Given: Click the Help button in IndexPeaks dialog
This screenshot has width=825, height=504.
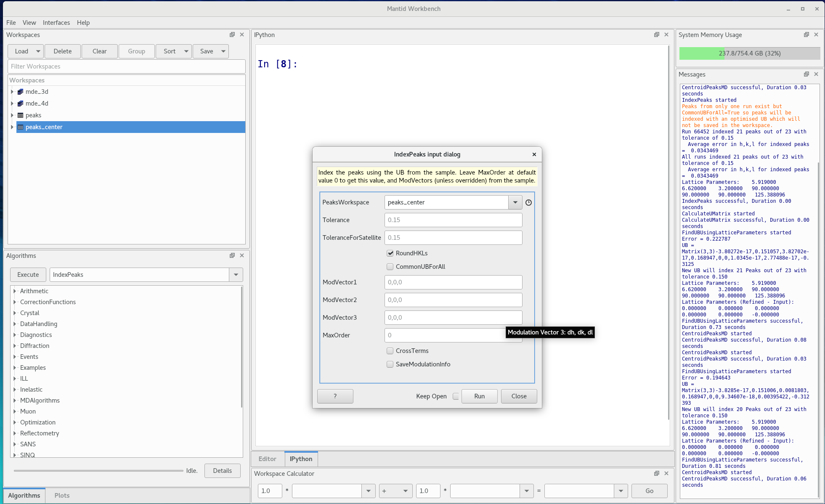Looking at the screenshot, I should tap(335, 395).
